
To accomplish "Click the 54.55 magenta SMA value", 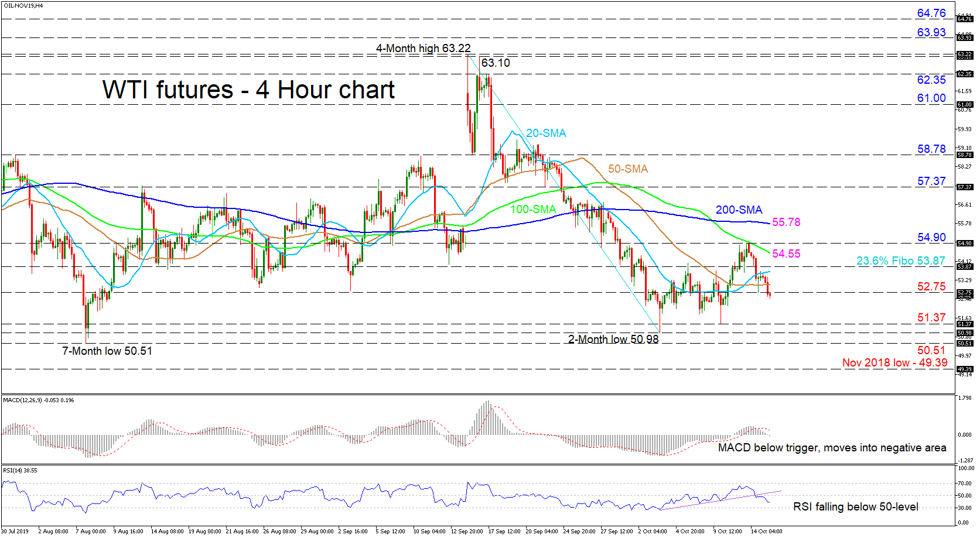I will [786, 253].
